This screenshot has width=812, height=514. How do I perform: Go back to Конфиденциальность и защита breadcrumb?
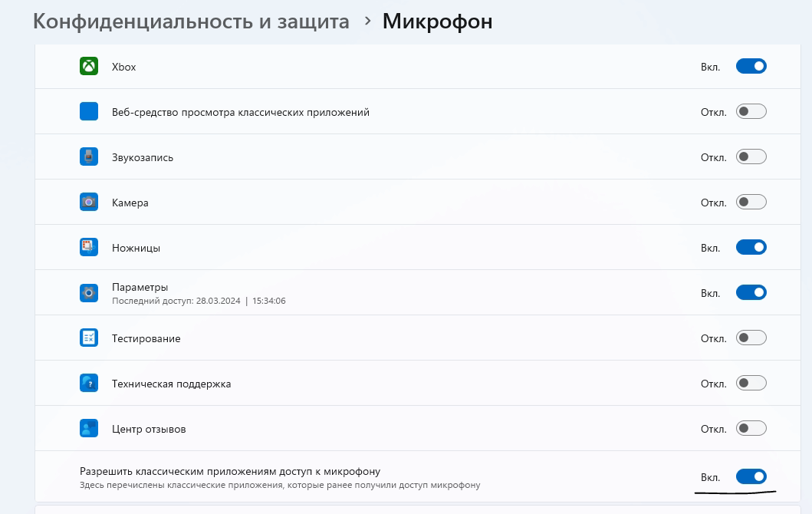pyautogui.click(x=191, y=21)
